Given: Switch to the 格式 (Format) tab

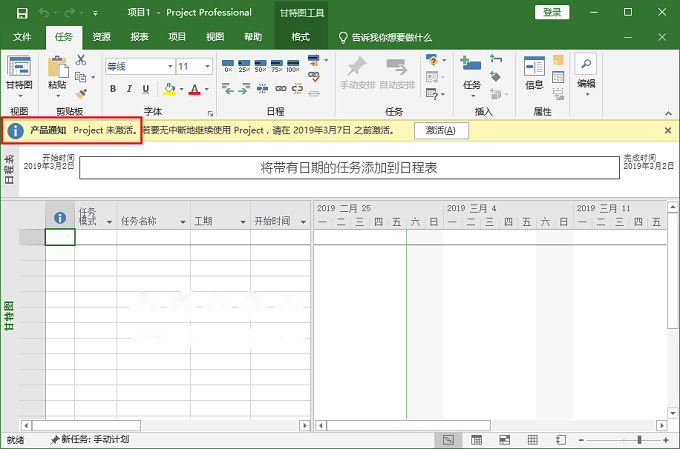Looking at the screenshot, I should pyautogui.click(x=301, y=37).
